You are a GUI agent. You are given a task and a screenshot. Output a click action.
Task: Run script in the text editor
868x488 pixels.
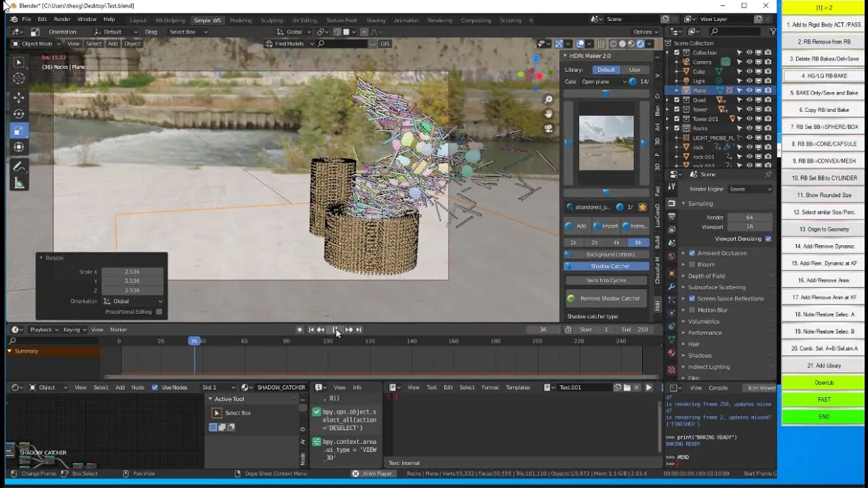[x=649, y=388]
